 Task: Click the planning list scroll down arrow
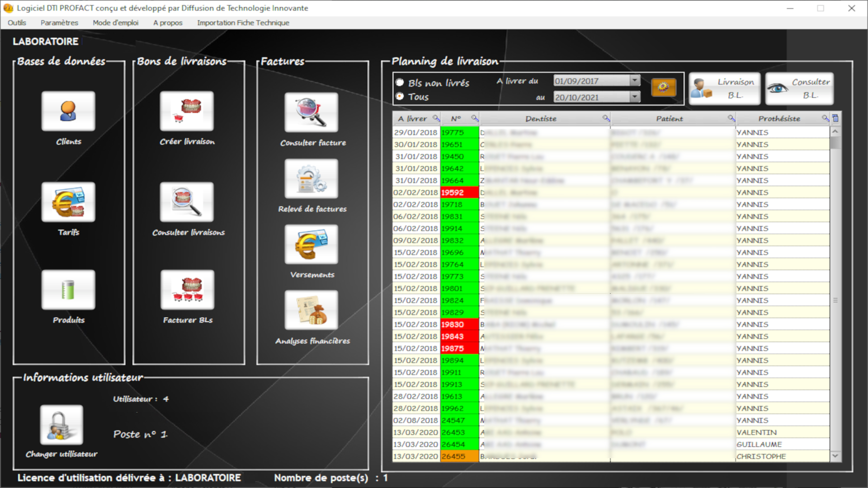click(835, 456)
